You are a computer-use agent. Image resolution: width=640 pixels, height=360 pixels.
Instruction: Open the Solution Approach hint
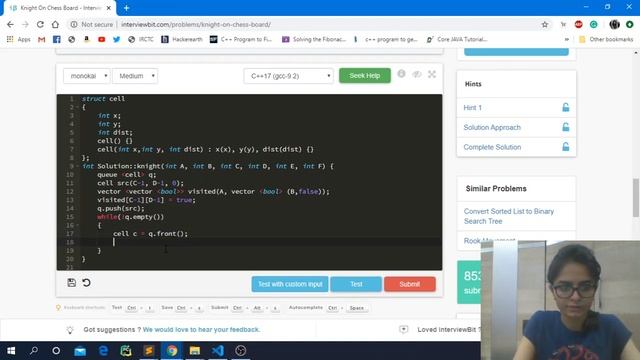[x=492, y=127]
